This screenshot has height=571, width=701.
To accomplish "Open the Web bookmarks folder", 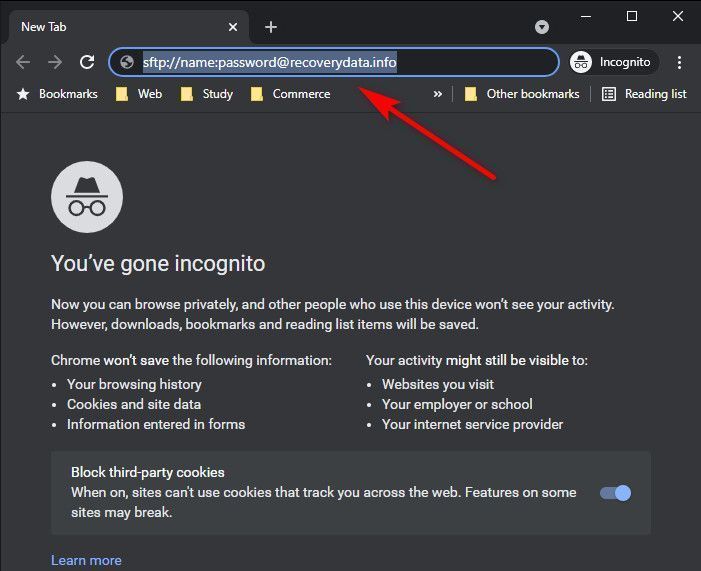I will click(x=139, y=94).
